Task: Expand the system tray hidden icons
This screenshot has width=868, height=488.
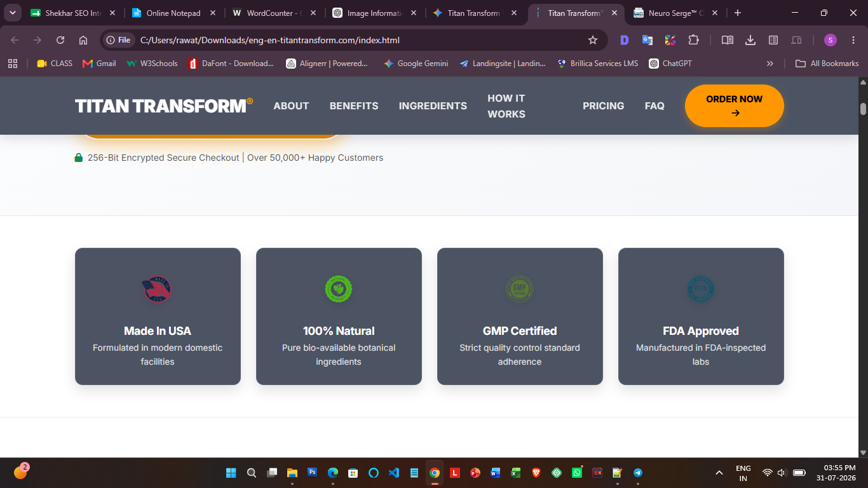Action: pos(719,473)
